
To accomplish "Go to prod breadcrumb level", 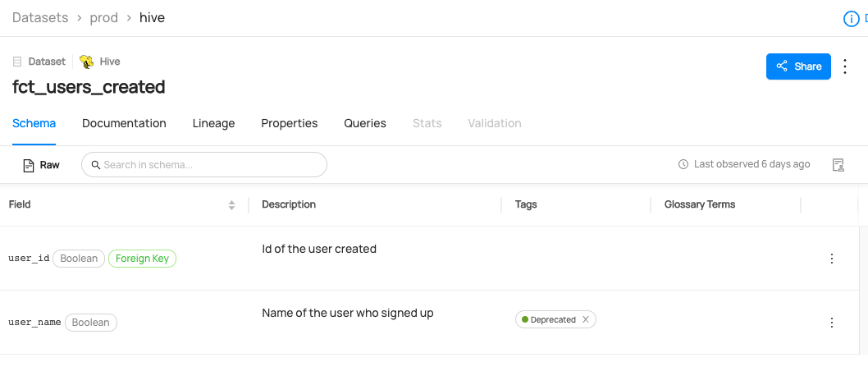I will pyautogui.click(x=104, y=17).
